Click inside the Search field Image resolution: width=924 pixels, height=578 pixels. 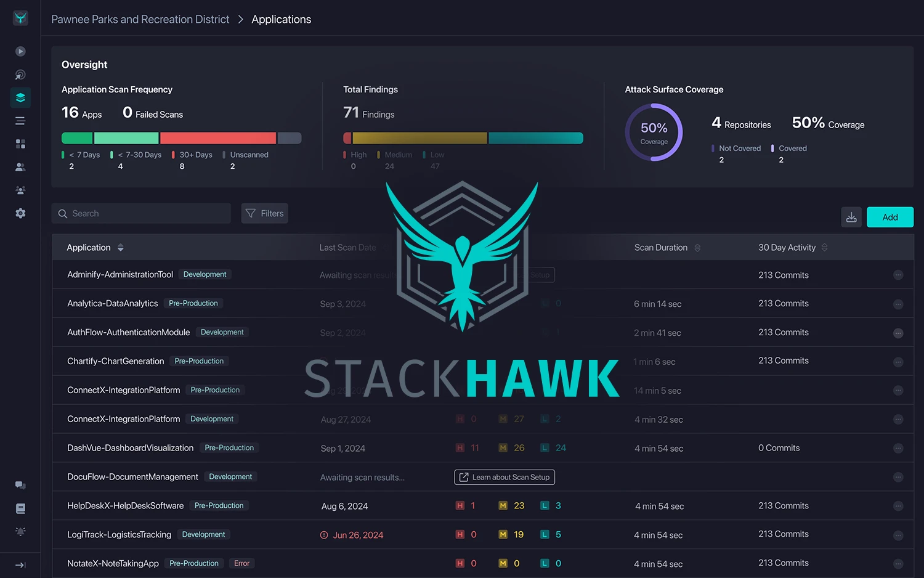[x=140, y=213]
